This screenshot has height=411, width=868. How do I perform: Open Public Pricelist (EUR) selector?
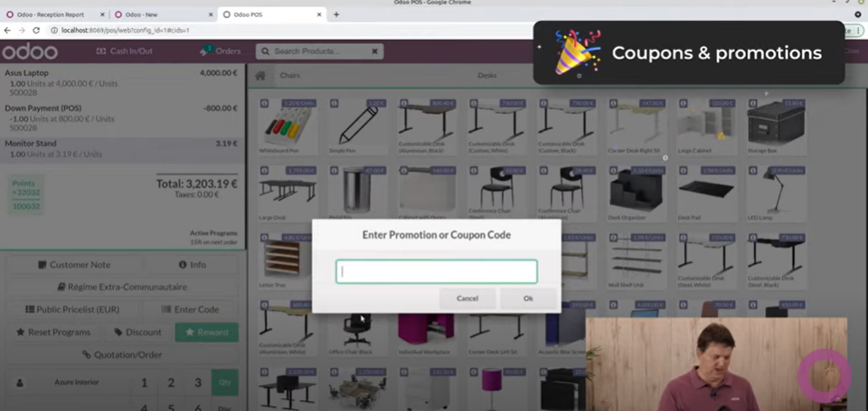coord(72,310)
